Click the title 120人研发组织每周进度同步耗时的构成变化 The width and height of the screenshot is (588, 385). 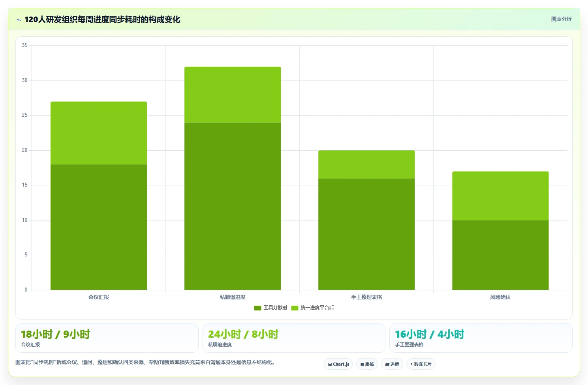click(x=102, y=20)
